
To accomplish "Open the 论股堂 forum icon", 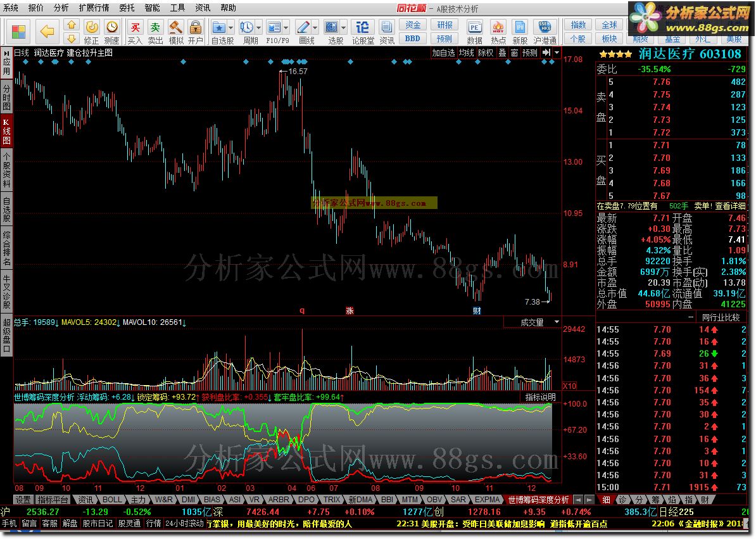I will point(363,32).
